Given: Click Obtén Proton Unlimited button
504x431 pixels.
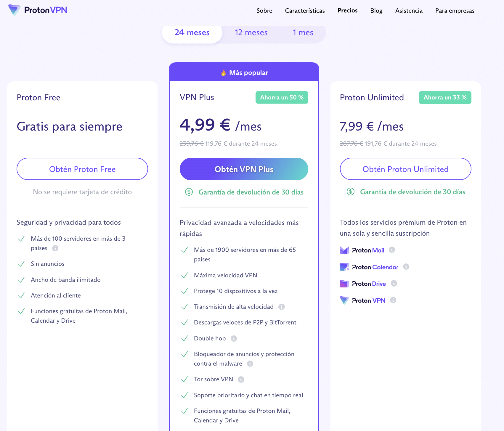Looking at the screenshot, I should (x=406, y=169).
